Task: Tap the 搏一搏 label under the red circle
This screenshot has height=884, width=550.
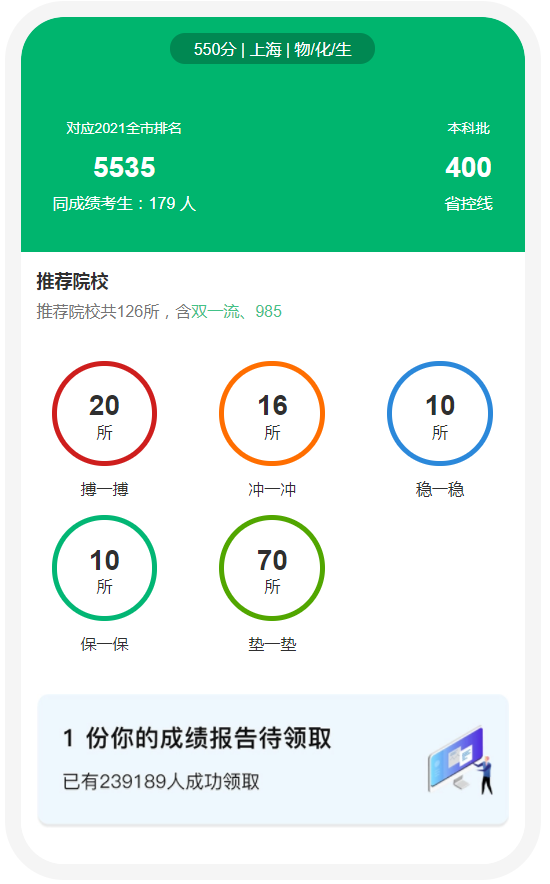Action: click(105, 491)
